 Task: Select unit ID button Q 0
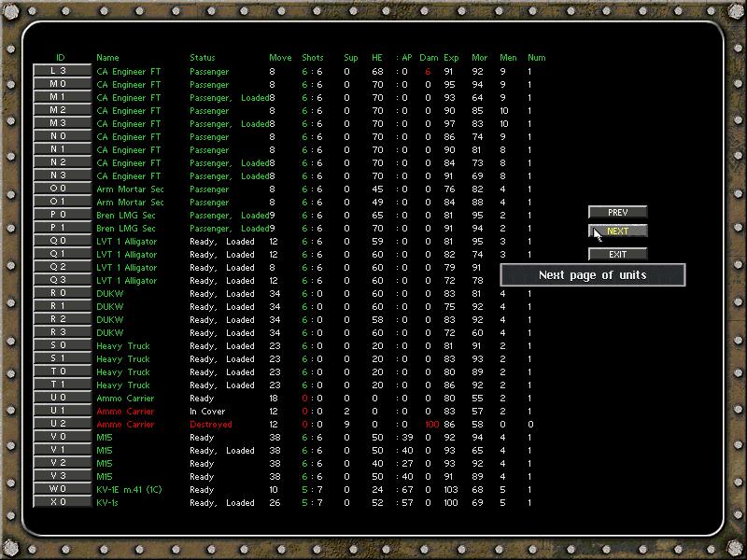pos(62,241)
